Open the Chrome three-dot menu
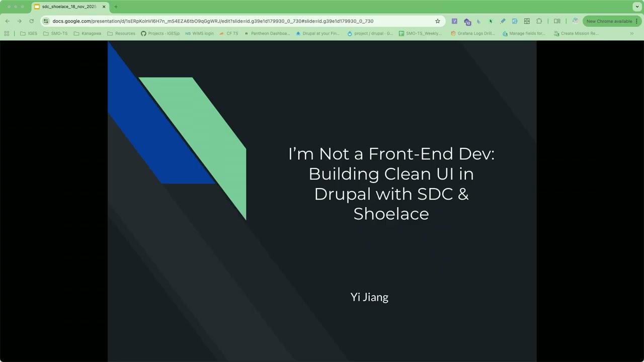Screen dimensions: 644x362 [x=636, y=21]
